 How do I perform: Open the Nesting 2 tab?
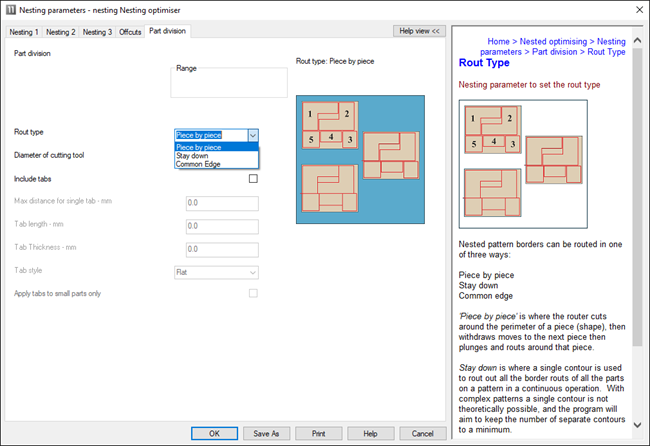click(61, 32)
